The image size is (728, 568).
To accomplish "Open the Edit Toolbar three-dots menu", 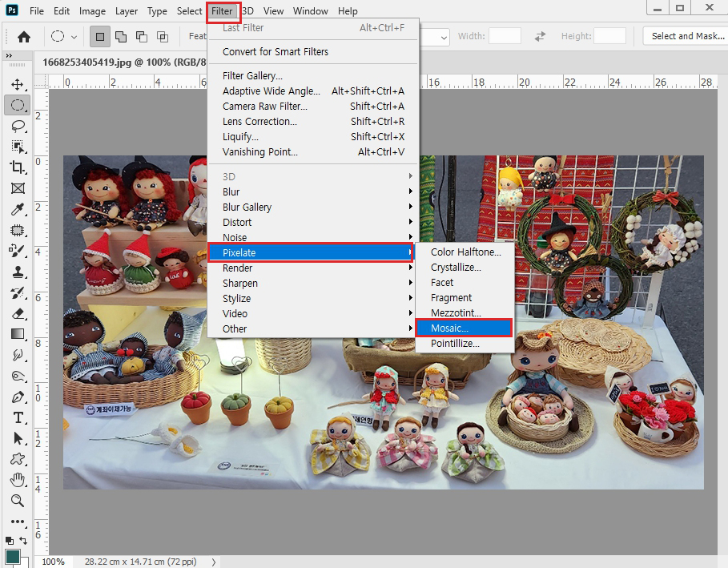I will click(x=17, y=521).
